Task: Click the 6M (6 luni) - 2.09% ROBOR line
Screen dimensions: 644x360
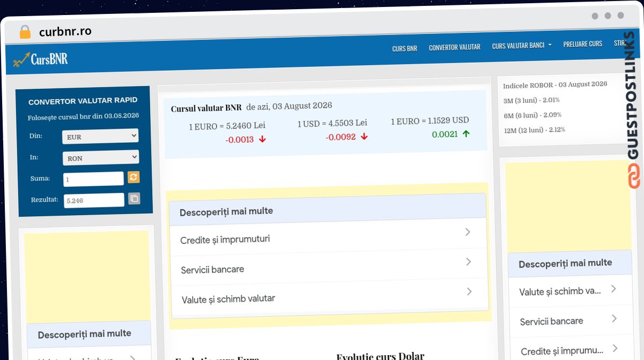Action: (532, 115)
